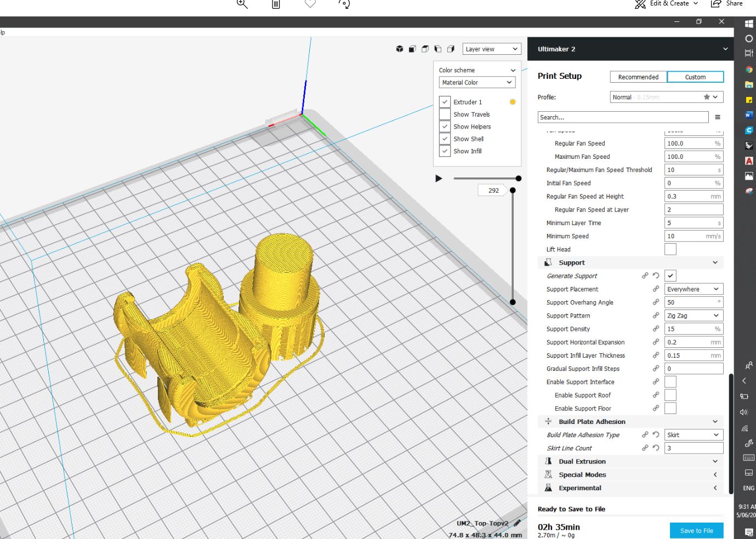Select the front view camera icon

tap(412, 49)
